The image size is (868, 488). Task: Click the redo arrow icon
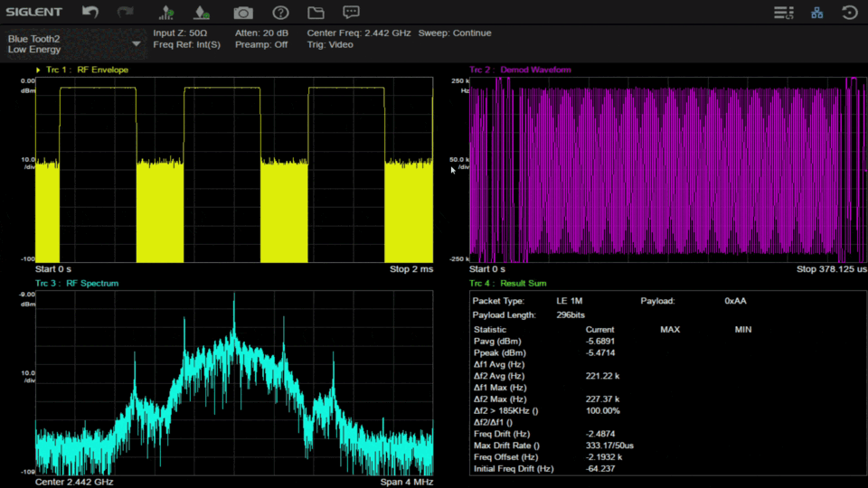click(x=126, y=13)
